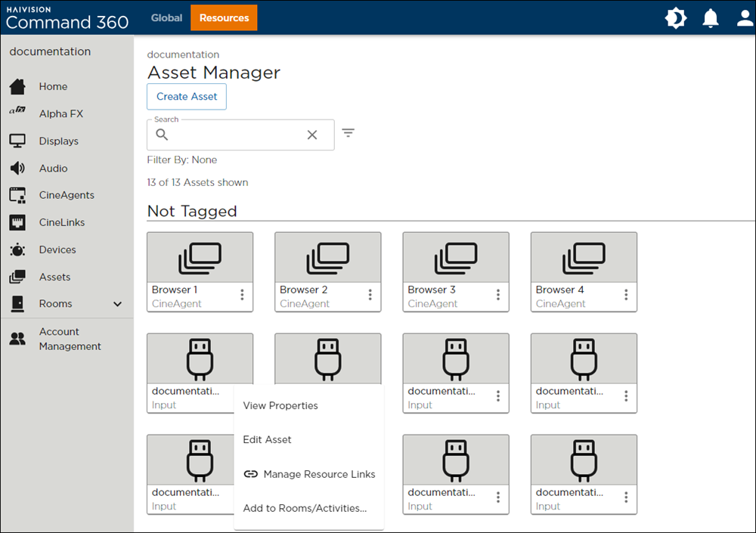Viewport: 756px width, 533px height.
Task: Click the theme settings icon in the top bar
Action: [x=675, y=17]
